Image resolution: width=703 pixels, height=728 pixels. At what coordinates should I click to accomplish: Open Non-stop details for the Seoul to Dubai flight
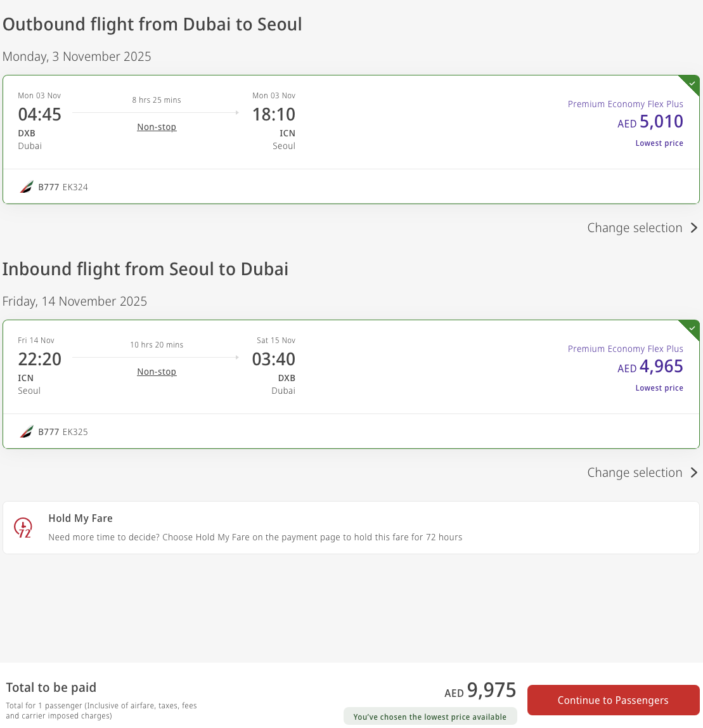point(157,372)
